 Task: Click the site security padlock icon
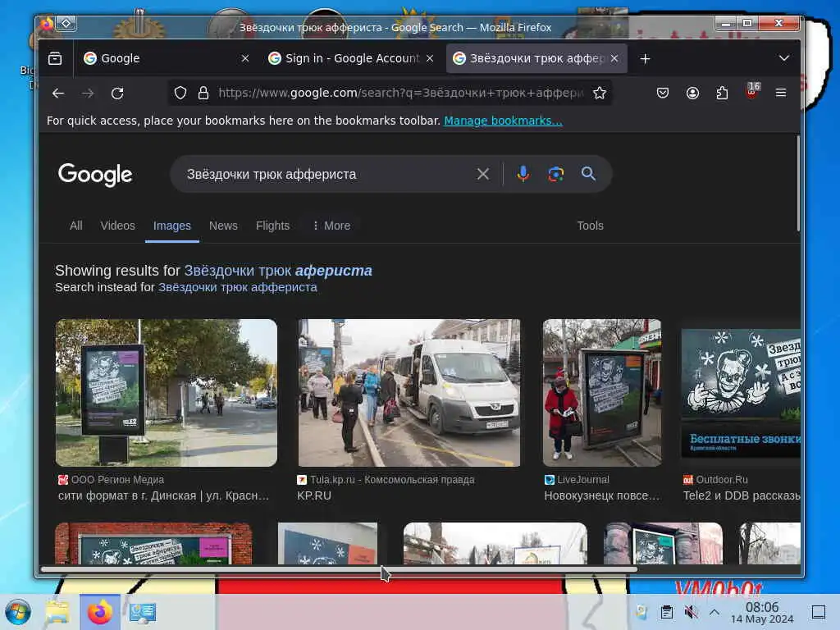pos(203,94)
